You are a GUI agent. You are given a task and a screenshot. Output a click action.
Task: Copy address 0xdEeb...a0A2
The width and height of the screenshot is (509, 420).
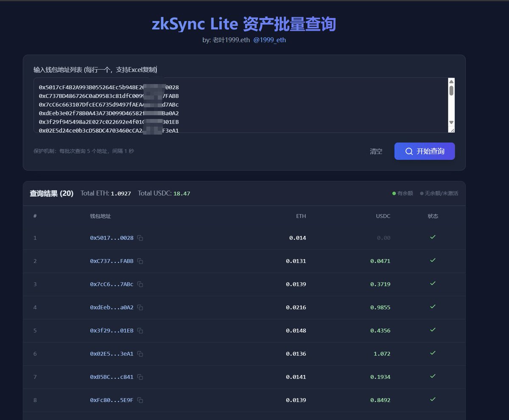(x=140, y=308)
